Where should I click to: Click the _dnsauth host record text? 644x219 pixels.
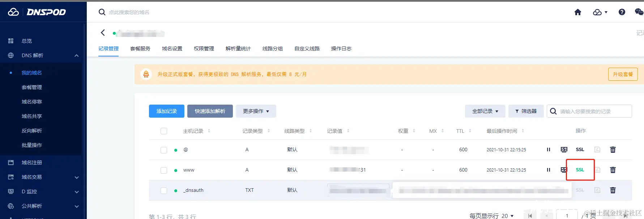pyautogui.click(x=193, y=190)
